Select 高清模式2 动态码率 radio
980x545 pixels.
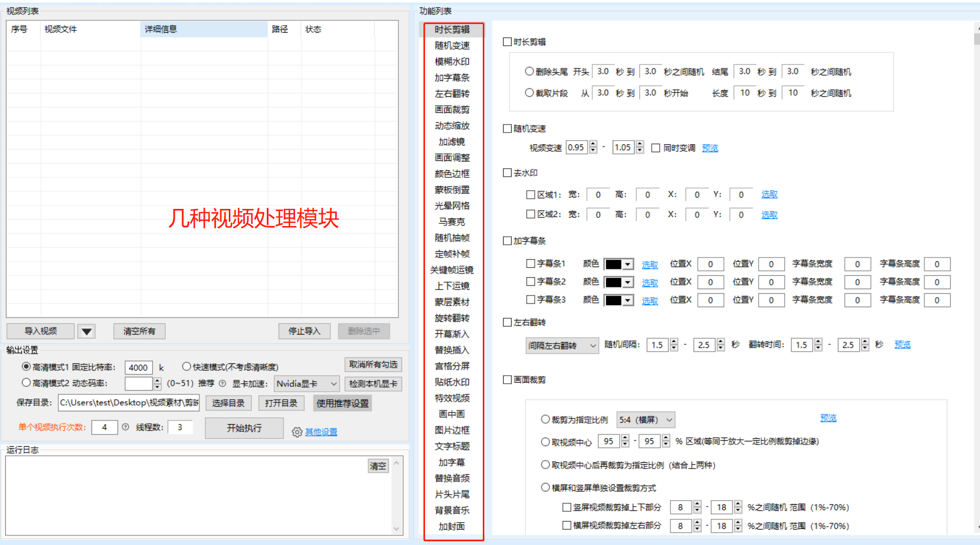[26, 383]
